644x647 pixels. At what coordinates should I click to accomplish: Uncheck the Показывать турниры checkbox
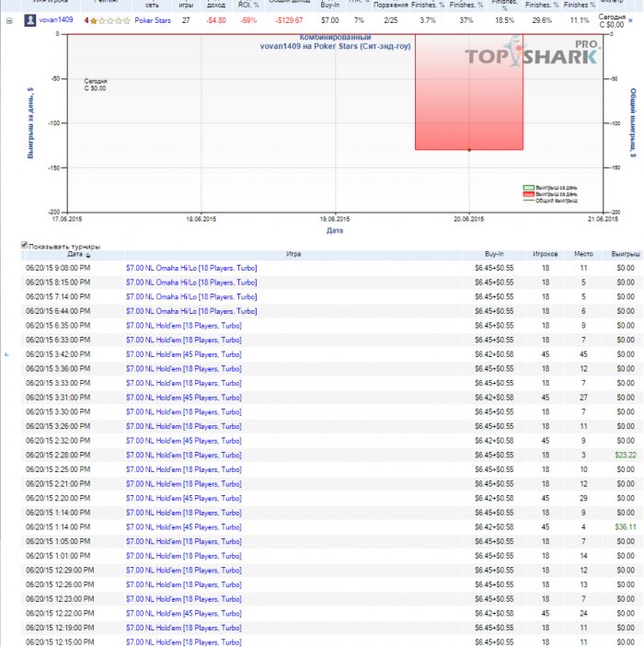[25, 246]
